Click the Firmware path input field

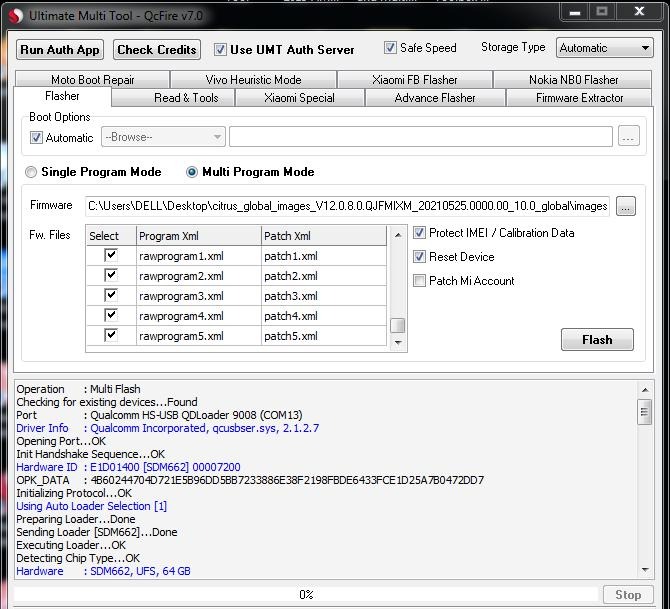[x=347, y=206]
